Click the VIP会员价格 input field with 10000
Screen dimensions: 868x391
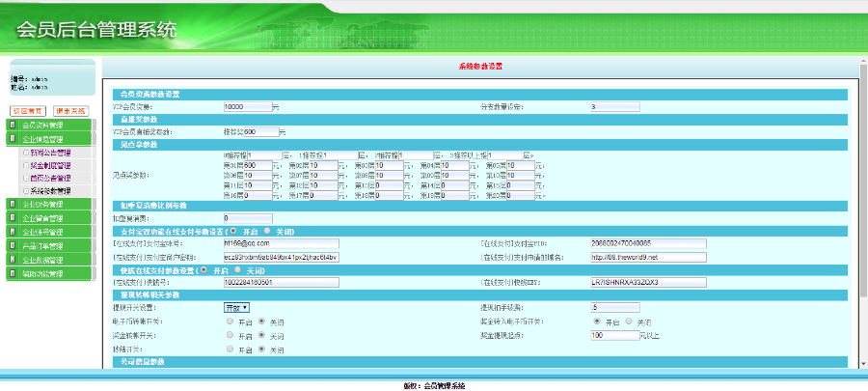tap(246, 106)
